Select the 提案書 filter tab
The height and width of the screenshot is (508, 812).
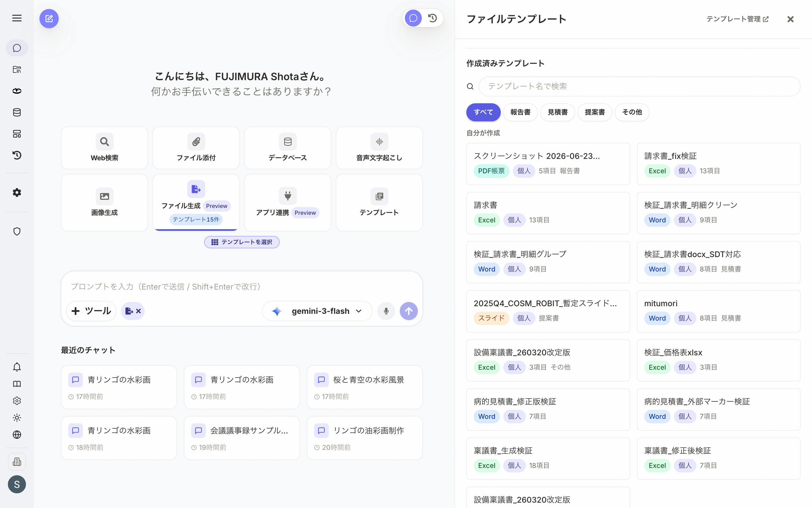pos(595,112)
